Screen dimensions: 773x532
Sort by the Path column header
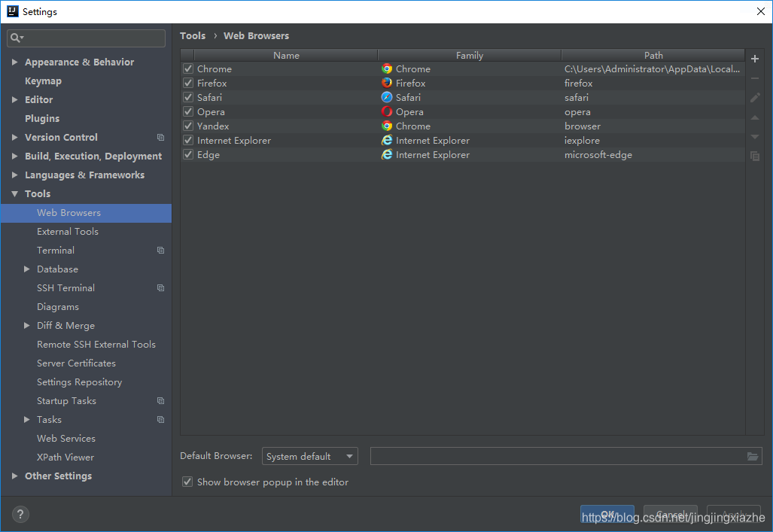pyautogui.click(x=653, y=55)
